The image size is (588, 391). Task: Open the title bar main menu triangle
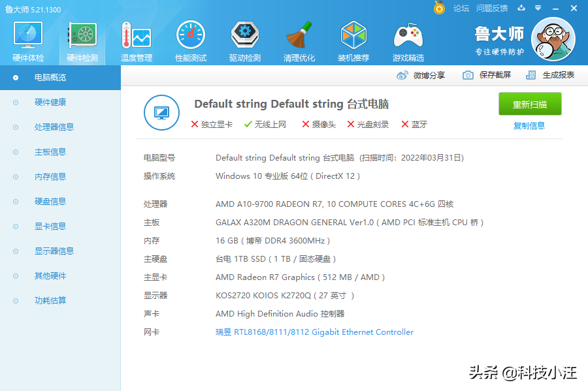tap(538, 8)
